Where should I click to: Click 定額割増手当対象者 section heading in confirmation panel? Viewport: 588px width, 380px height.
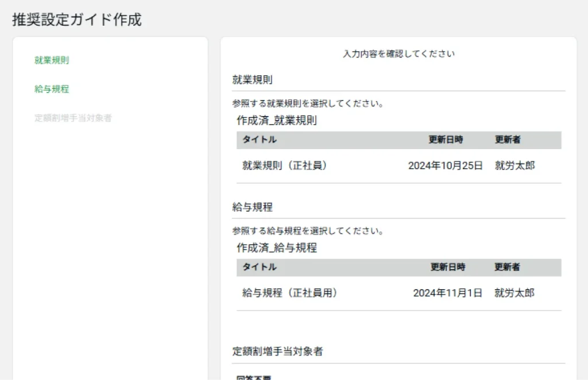(273, 351)
